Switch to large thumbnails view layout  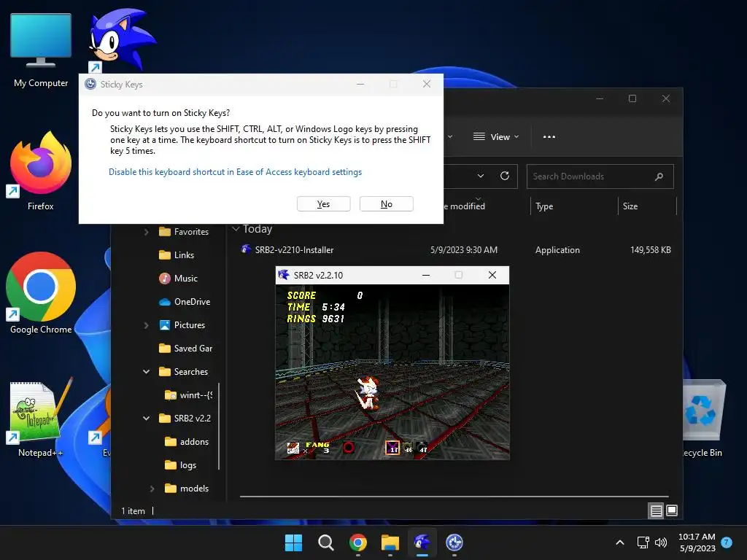point(672,511)
